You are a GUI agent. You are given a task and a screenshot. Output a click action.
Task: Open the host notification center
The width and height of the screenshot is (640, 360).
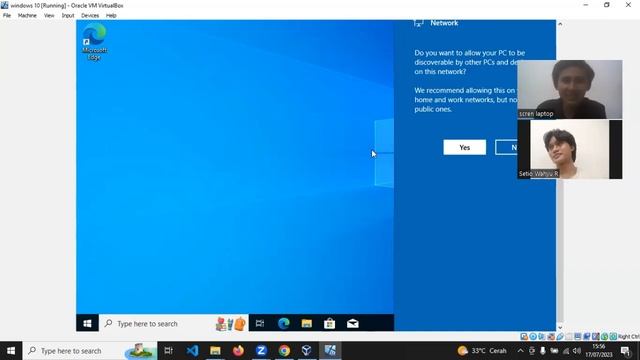(x=626, y=351)
